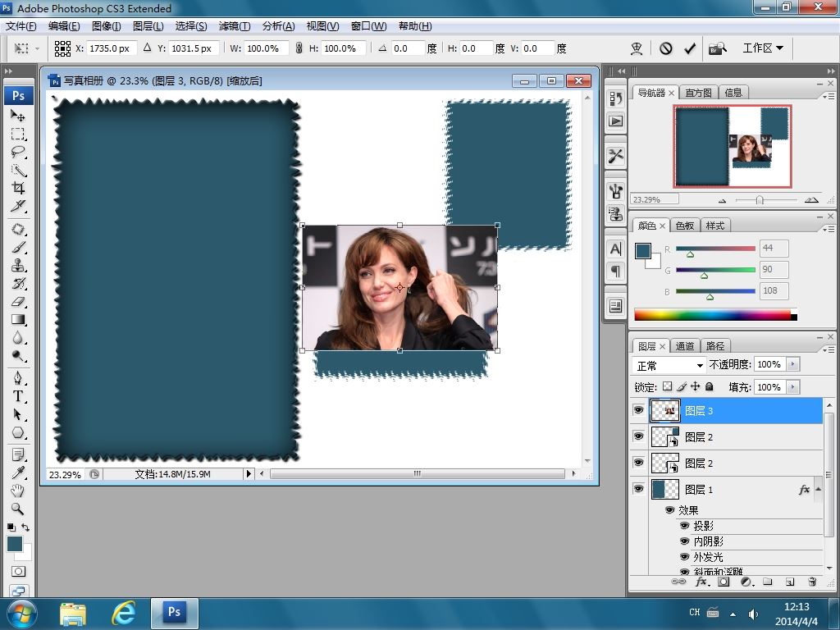This screenshot has height=630, width=840.
Task: Launch Adobe Bridge from the options bar
Action: pos(717,48)
